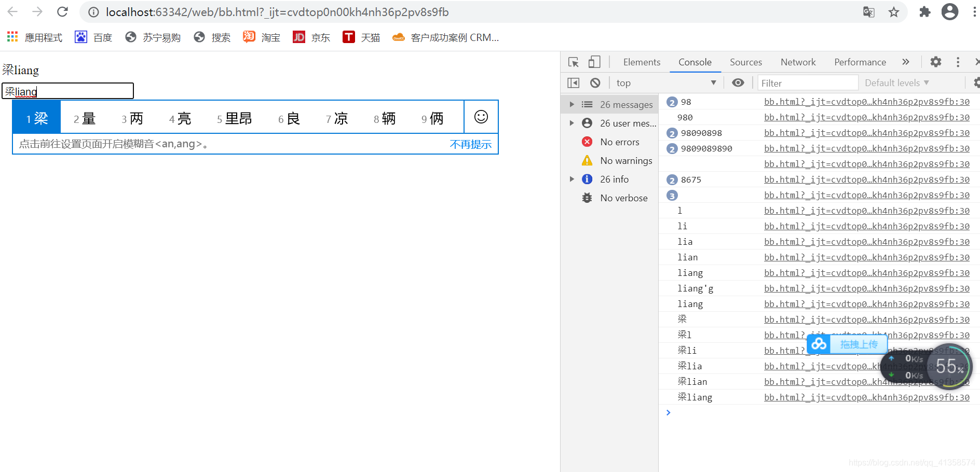The height and width of the screenshot is (472, 980).
Task: Click the address bar URL
Action: click(x=277, y=12)
